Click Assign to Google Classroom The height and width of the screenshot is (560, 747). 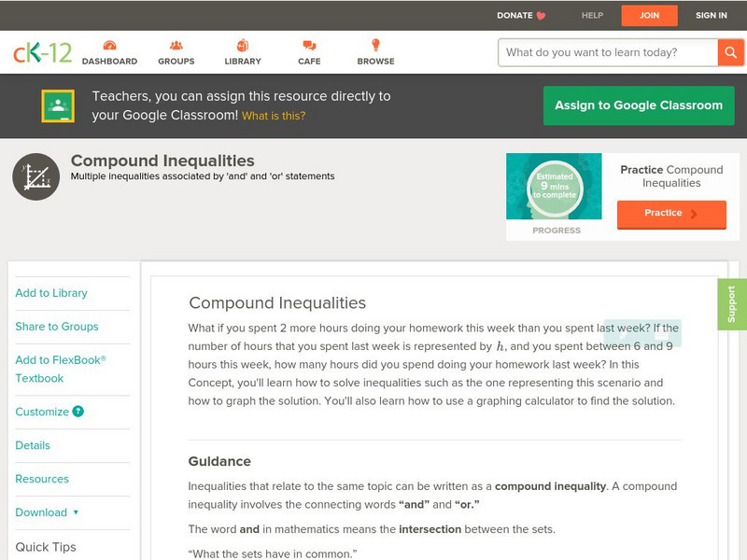[x=639, y=105]
